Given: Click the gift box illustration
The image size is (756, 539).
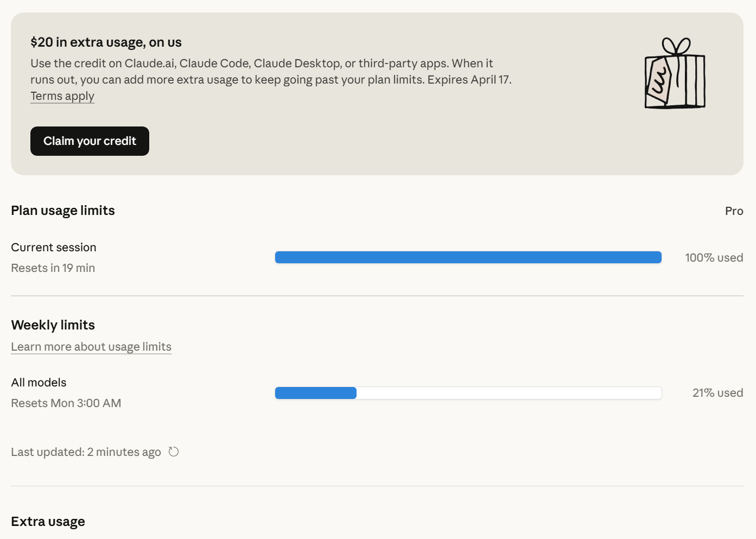Looking at the screenshot, I should tap(675, 73).
